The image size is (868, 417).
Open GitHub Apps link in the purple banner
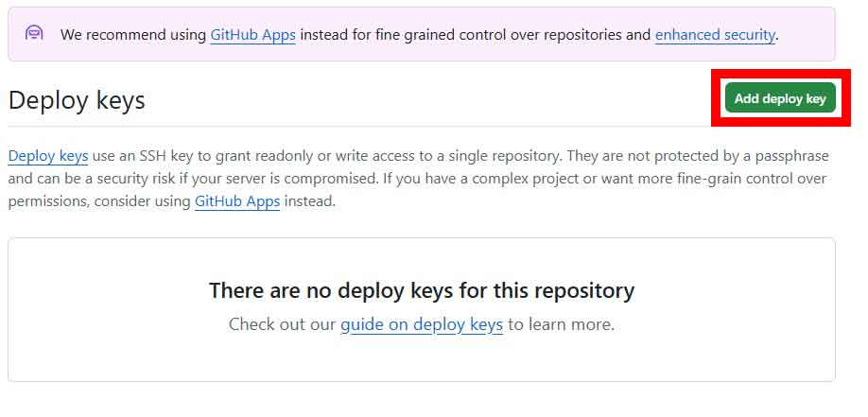coord(253,34)
